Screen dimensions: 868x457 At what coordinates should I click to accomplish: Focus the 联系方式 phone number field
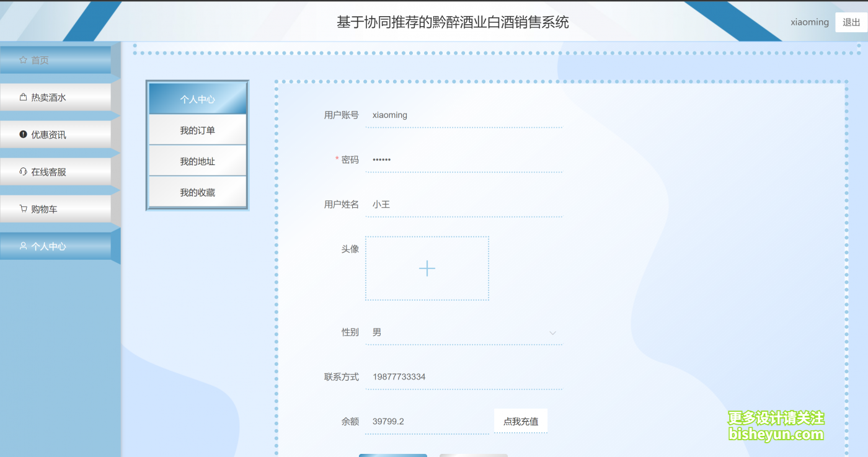click(464, 377)
